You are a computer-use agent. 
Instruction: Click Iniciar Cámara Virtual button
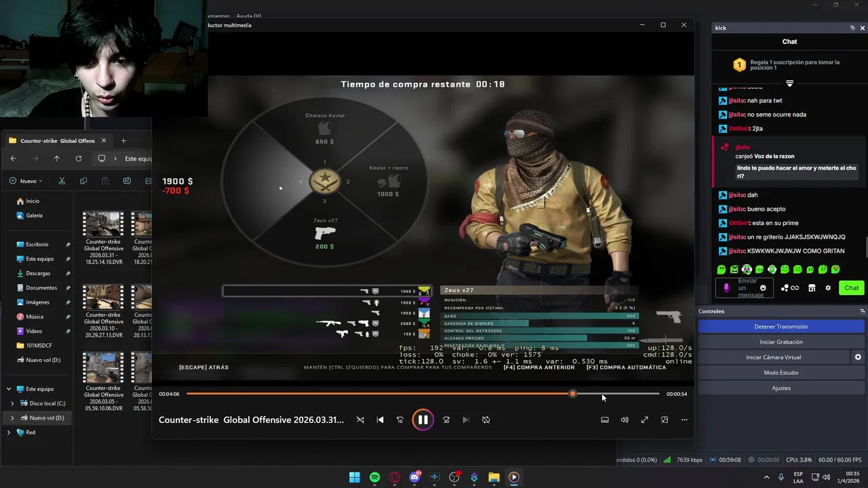(x=774, y=357)
